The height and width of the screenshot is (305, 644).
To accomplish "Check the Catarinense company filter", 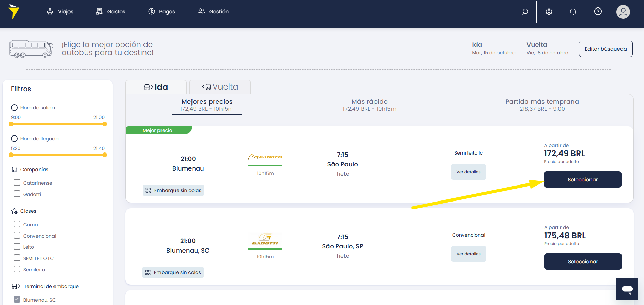I will [17, 182].
